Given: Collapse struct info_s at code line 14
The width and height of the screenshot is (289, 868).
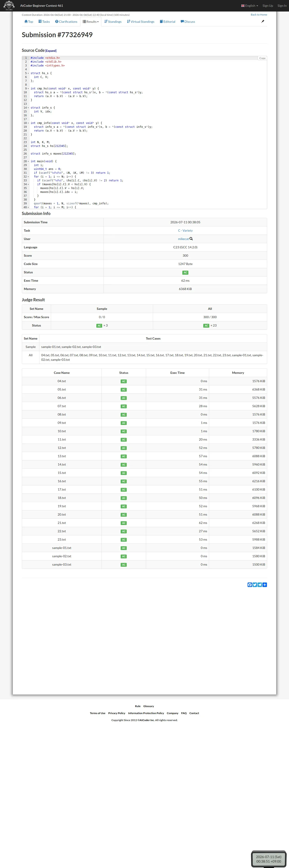Looking at the screenshot, I should point(28,108).
